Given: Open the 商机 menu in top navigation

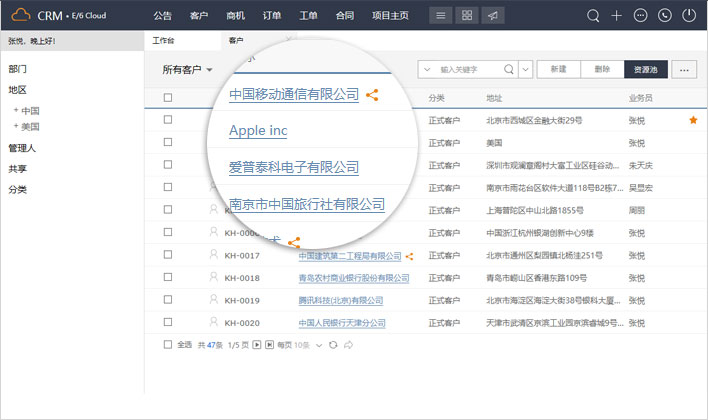Looking at the screenshot, I should coord(236,16).
